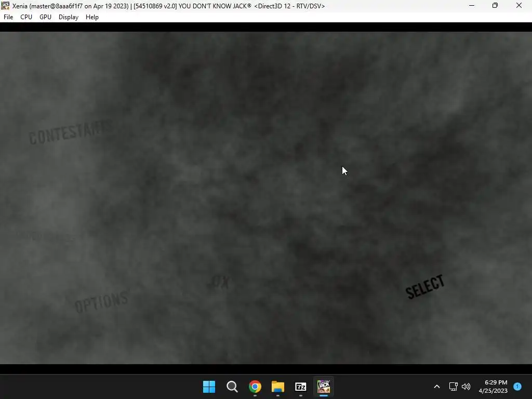Open the Help menu
The height and width of the screenshot is (399, 532).
(x=92, y=17)
